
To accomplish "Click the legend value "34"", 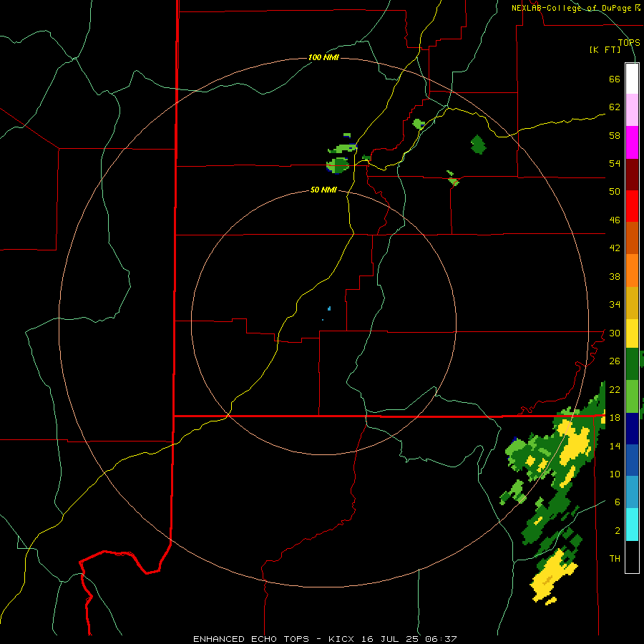I will point(615,305).
